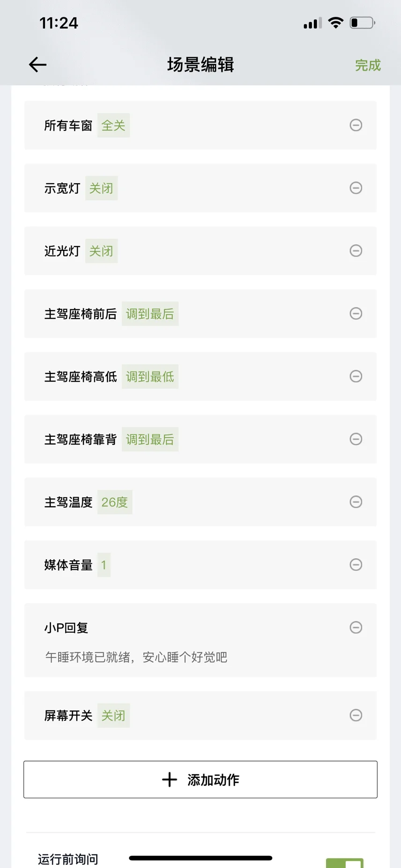Delete the 近光灯 action row
The height and width of the screenshot is (868, 401).
point(356,251)
